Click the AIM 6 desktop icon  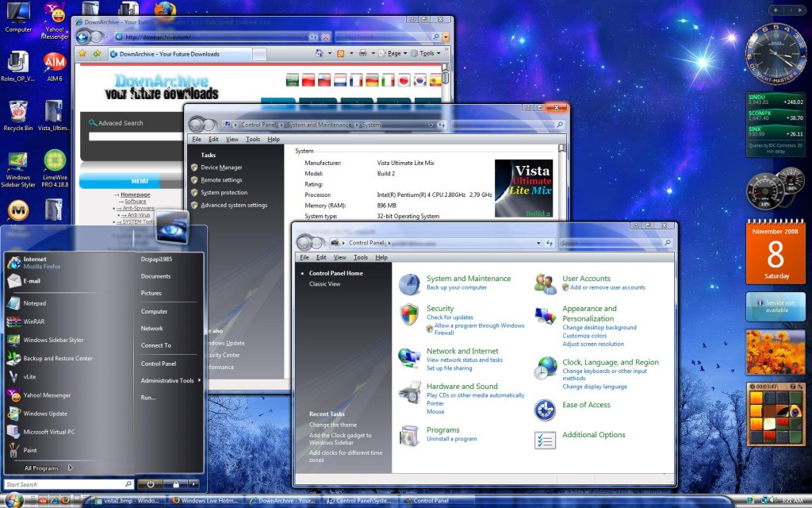coord(55,63)
